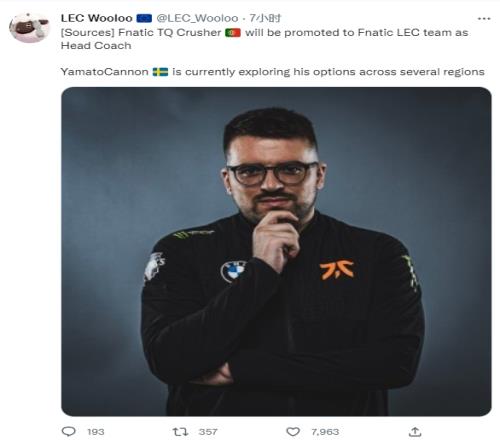This screenshot has height=440, width=500.
Task: Open the LEC Wooloo display name
Action: click(x=97, y=18)
